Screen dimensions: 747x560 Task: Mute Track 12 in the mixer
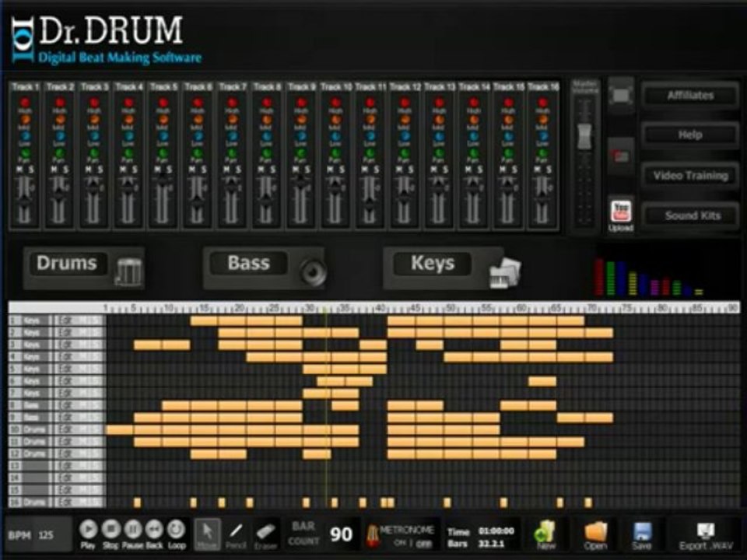(x=399, y=170)
